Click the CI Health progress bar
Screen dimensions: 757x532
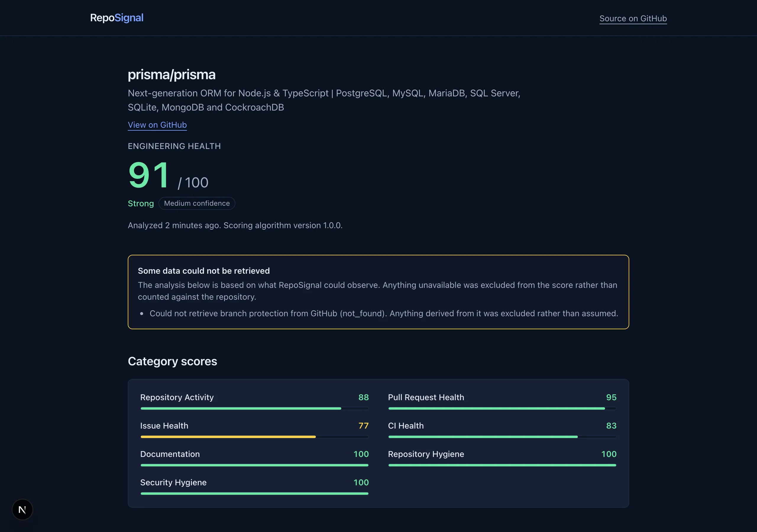click(x=502, y=437)
